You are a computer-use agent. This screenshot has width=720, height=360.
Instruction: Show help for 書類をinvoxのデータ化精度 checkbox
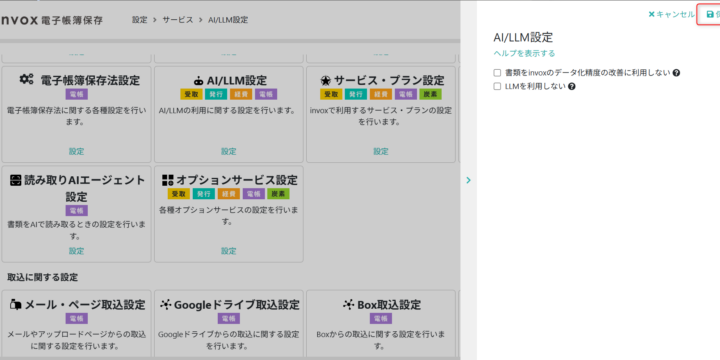tap(676, 73)
